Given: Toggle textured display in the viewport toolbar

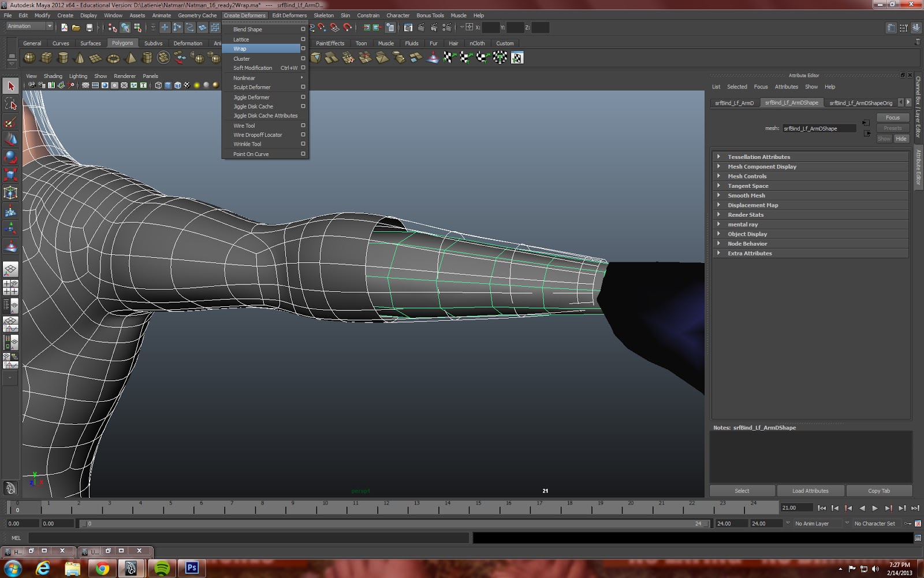Looking at the screenshot, I should coord(186,85).
